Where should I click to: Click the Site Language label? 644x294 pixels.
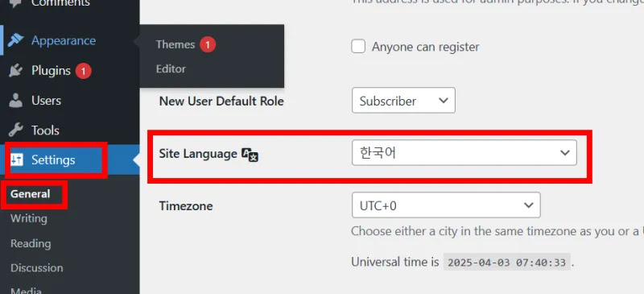click(x=198, y=154)
